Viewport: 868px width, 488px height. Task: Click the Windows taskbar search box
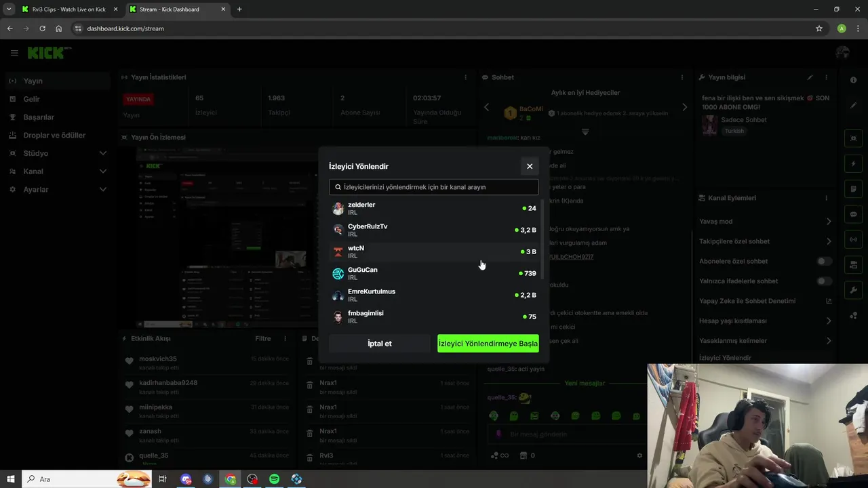[x=86, y=479]
